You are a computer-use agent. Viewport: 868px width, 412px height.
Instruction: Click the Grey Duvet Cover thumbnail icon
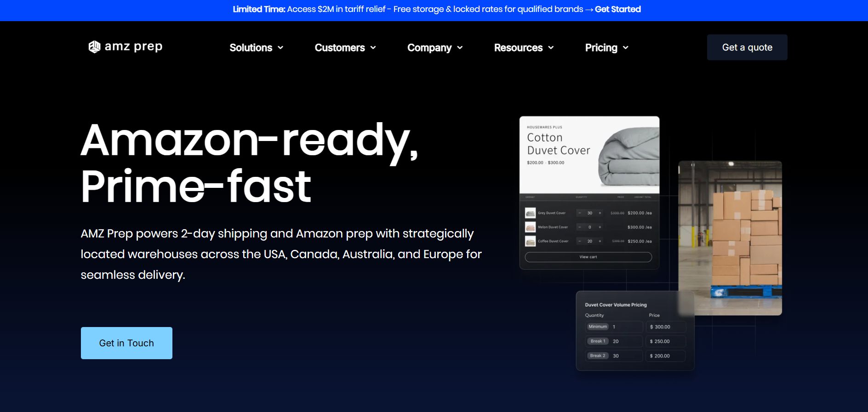point(530,213)
